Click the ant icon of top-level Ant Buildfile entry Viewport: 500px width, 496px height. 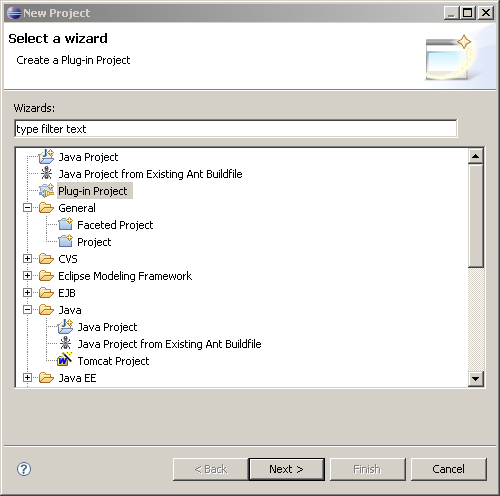tap(46, 173)
